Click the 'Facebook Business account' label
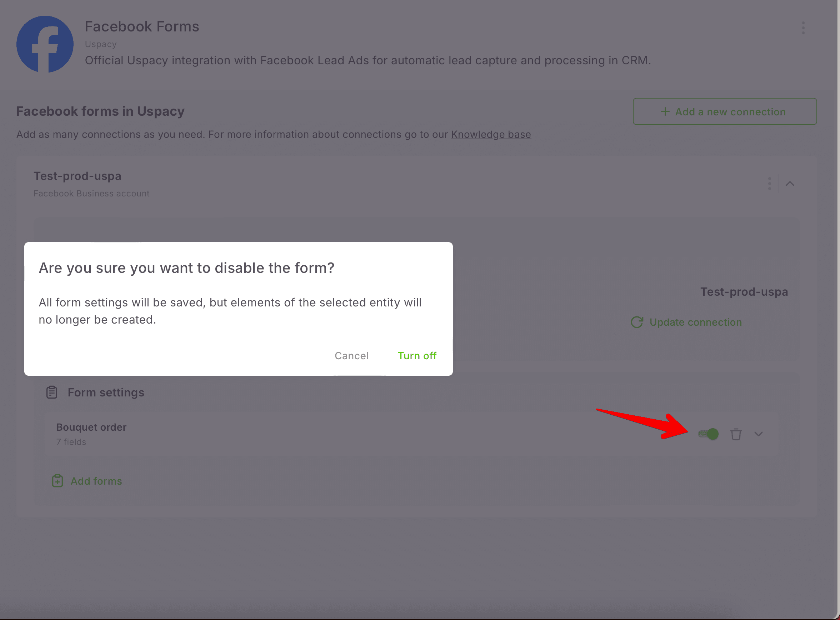The image size is (840, 620). (x=91, y=193)
